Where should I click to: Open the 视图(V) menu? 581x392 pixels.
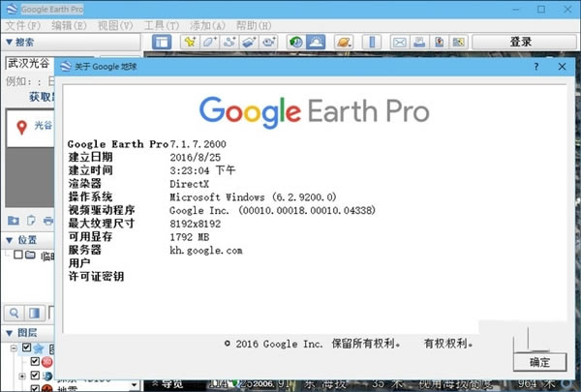(115, 25)
